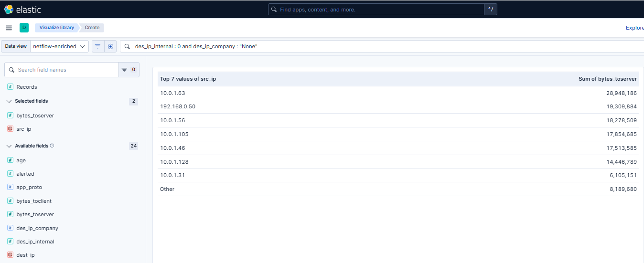Click the des_ip_internal number icon
This screenshot has height=263, width=644.
tap(10, 242)
